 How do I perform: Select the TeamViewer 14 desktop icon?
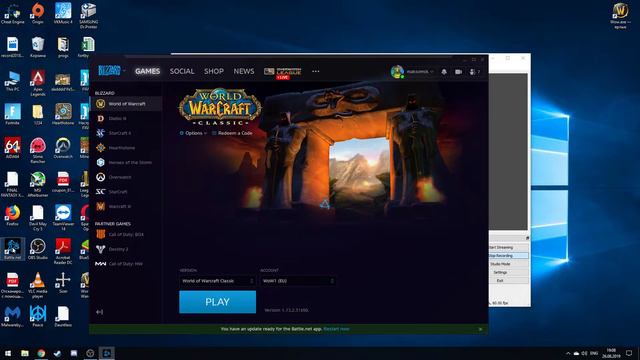[x=63, y=218]
